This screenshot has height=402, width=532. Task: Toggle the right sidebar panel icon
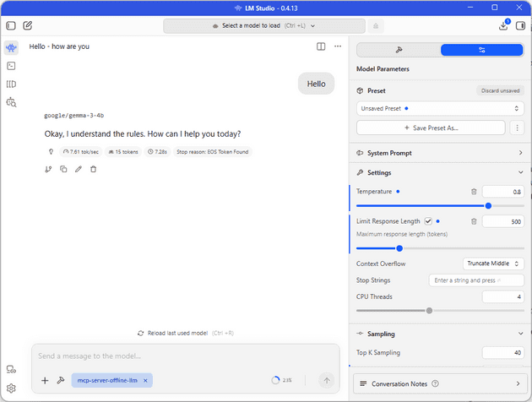tap(520, 25)
